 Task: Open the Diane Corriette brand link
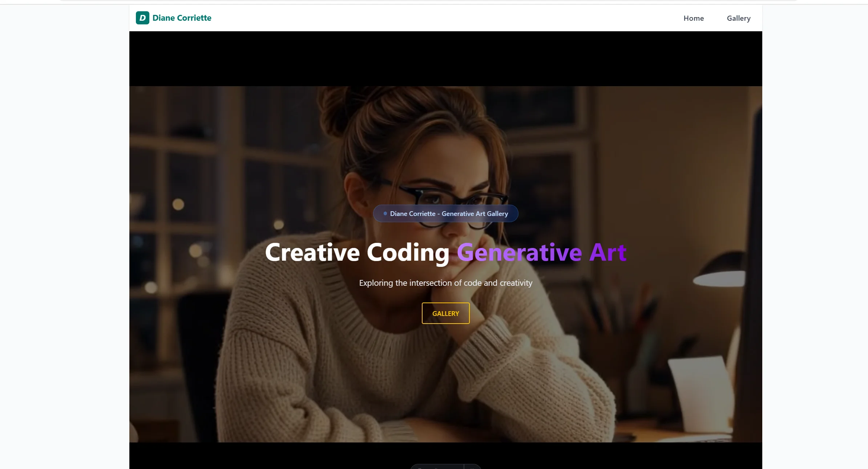174,18
